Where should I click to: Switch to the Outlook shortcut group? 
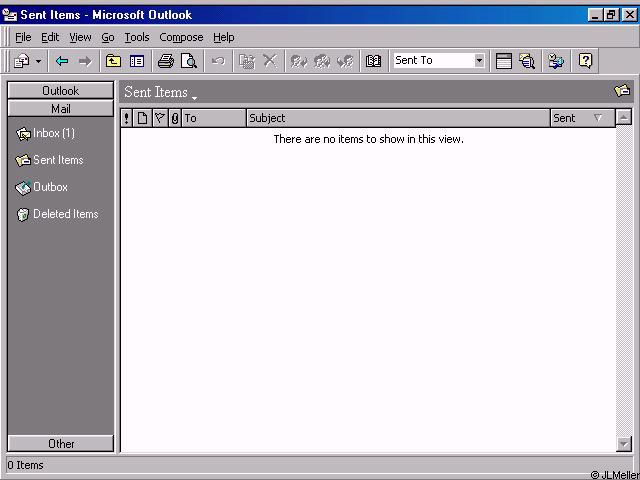tap(60, 90)
